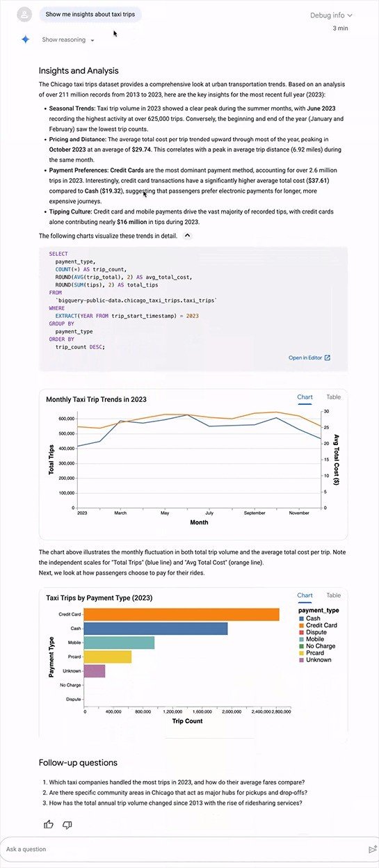Click the external link icon next to Open in Editor
Image resolution: width=379 pixels, height=868 pixels.
click(328, 357)
